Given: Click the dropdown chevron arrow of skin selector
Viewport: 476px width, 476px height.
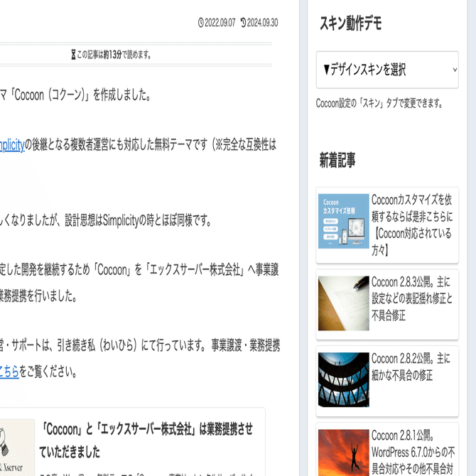Looking at the screenshot, I should pyautogui.click(x=455, y=70).
